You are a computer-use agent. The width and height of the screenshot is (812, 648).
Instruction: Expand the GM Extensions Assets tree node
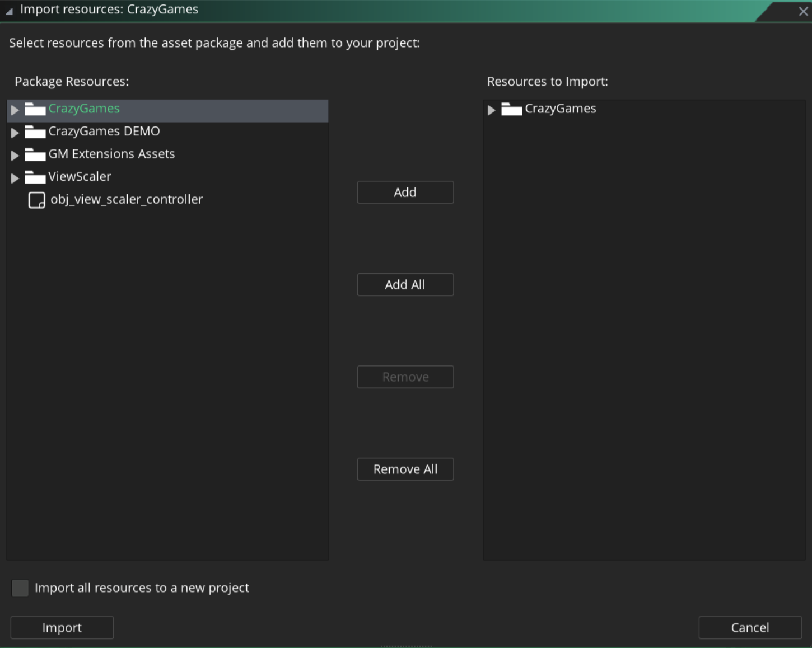point(15,156)
